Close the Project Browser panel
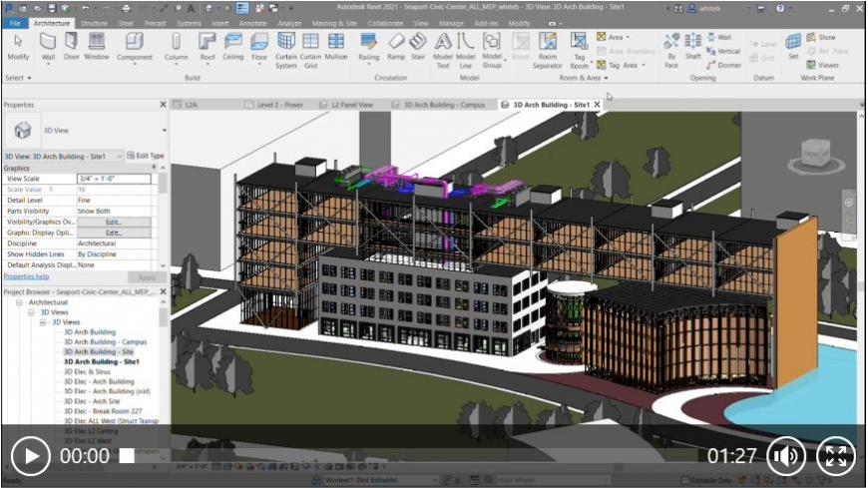Image resolution: width=868 pixels, height=488 pixels. click(163, 291)
